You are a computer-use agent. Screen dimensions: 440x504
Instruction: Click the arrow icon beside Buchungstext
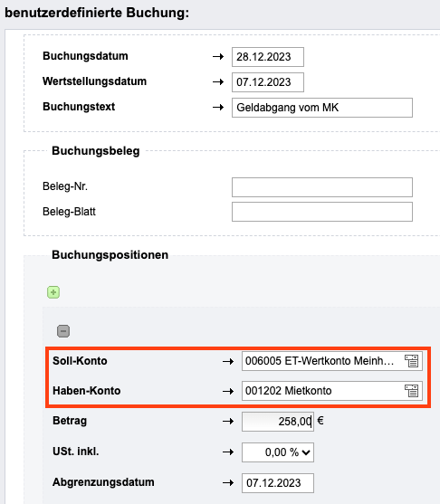(218, 107)
